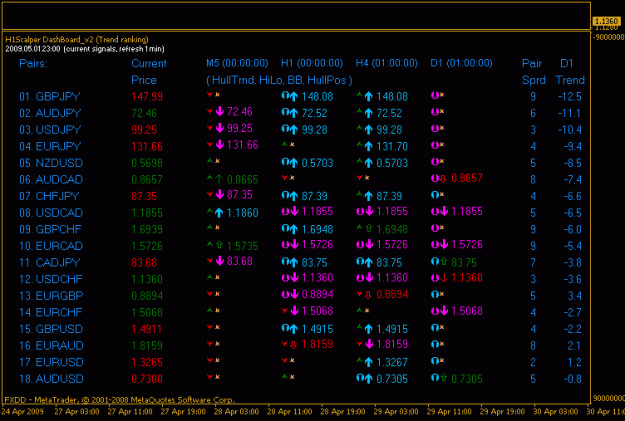
Task: Click the current price 147.99
Action: [147, 96]
